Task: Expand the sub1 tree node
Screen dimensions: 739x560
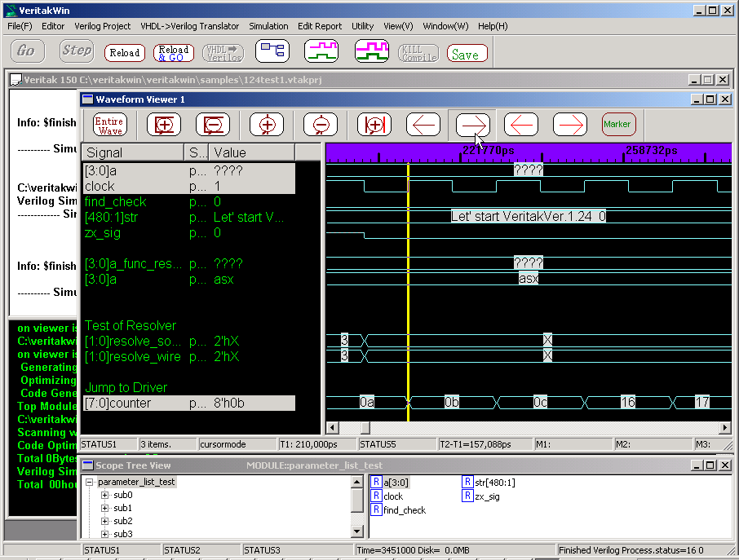Action: tap(104, 508)
